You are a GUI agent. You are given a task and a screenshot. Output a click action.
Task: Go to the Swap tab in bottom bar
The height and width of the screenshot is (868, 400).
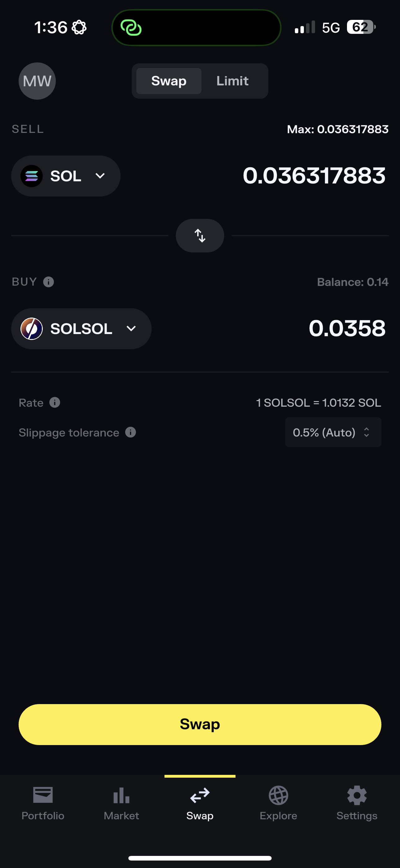[x=200, y=802]
